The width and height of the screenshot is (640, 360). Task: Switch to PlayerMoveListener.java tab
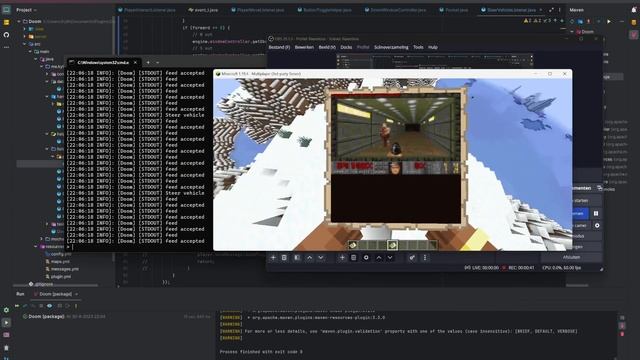[x=257, y=10]
